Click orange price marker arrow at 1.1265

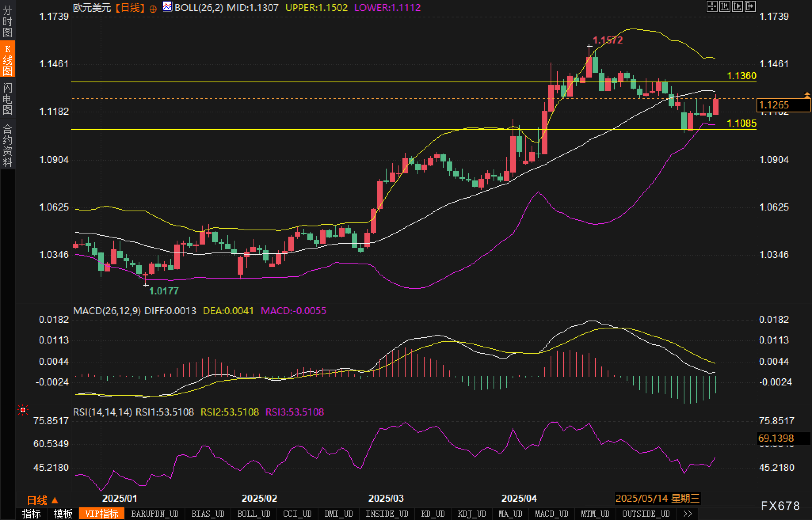tap(807, 95)
